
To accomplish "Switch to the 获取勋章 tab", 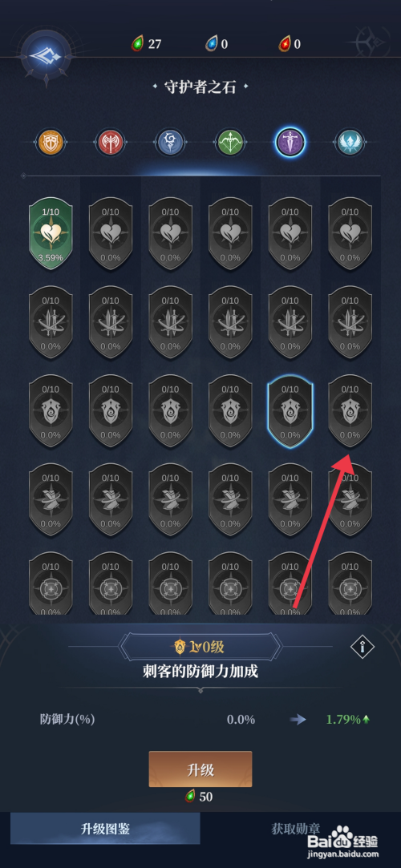I will click(296, 828).
